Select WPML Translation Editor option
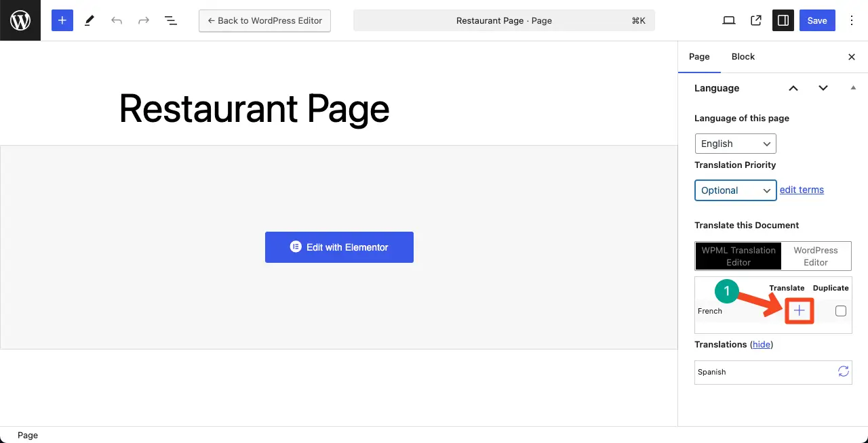This screenshot has width=868, height=443. [738, 256]
